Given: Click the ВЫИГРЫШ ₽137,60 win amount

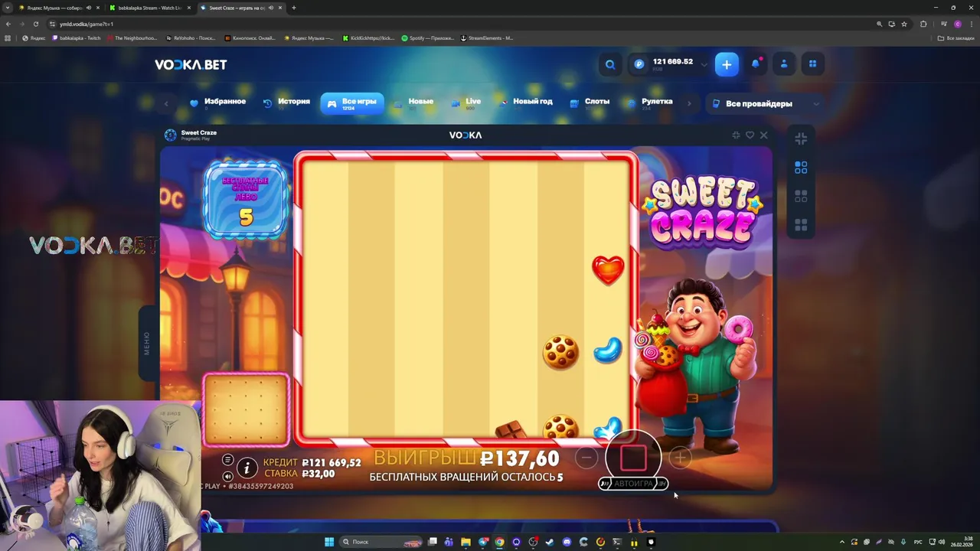Looking at the screenshot, I should click(x=466, y=458).
